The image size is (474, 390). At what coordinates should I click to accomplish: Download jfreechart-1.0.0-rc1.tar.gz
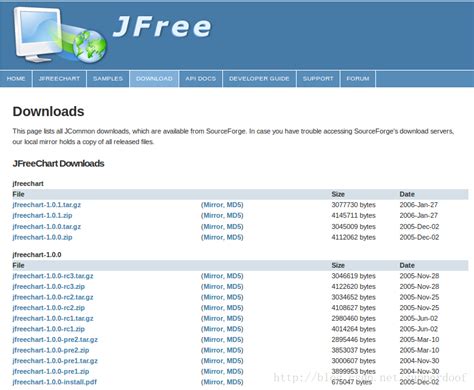click(53, 318)
